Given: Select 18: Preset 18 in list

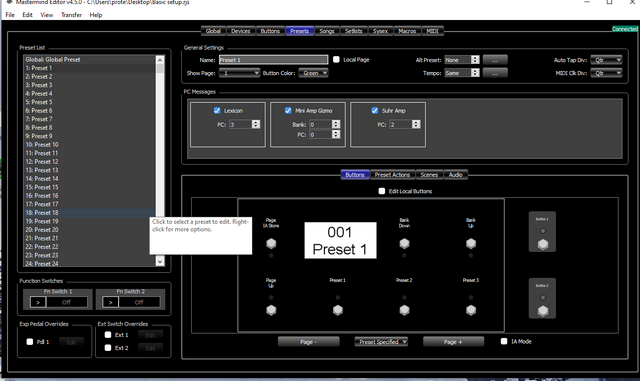Looking at the screenshot, I should 89,213.
